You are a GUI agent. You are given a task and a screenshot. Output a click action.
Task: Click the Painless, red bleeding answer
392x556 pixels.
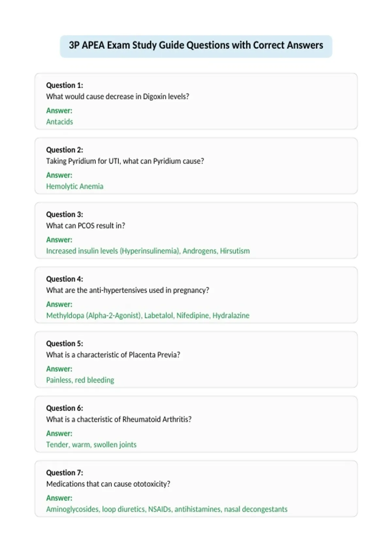(x=80, y=380)
